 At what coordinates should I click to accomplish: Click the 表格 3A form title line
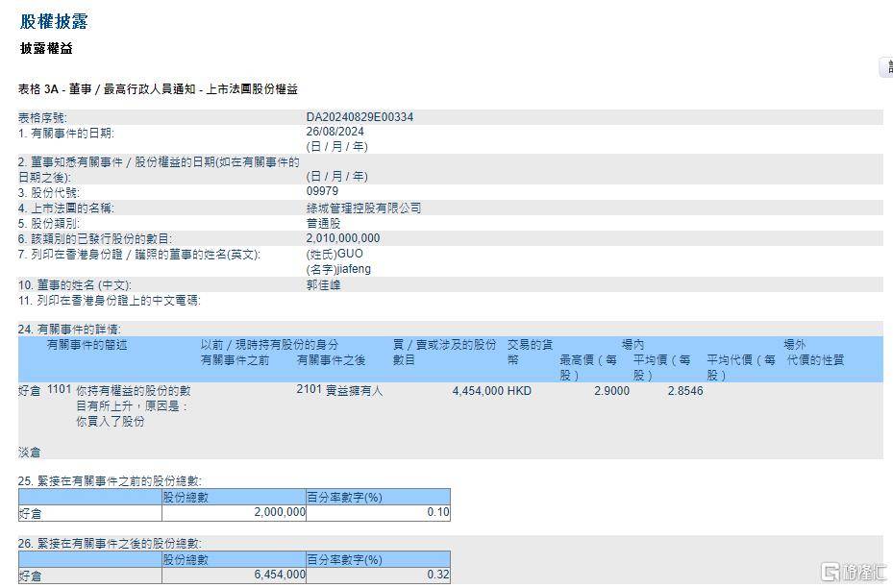click(x=158, y=89)
